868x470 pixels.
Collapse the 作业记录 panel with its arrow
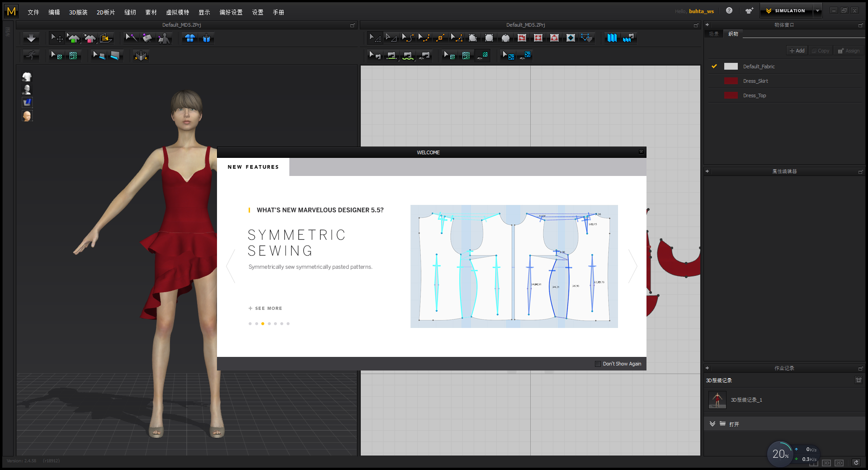(x=708, y=368)
